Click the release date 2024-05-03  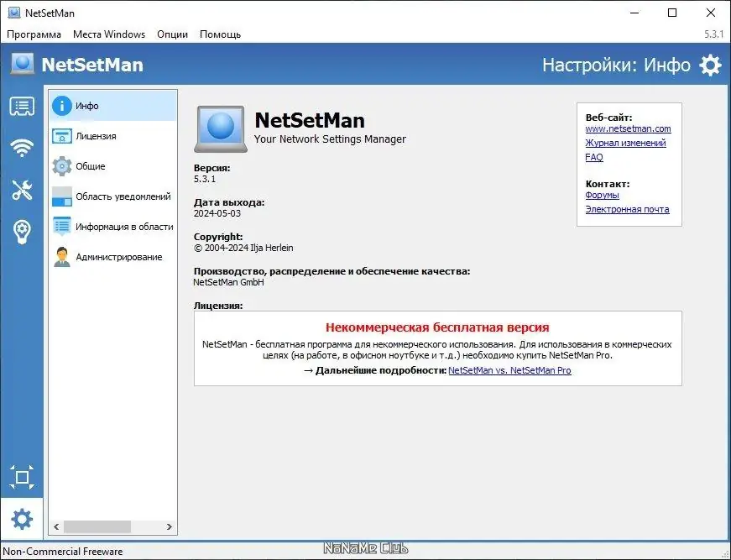[x=217, y=213]
